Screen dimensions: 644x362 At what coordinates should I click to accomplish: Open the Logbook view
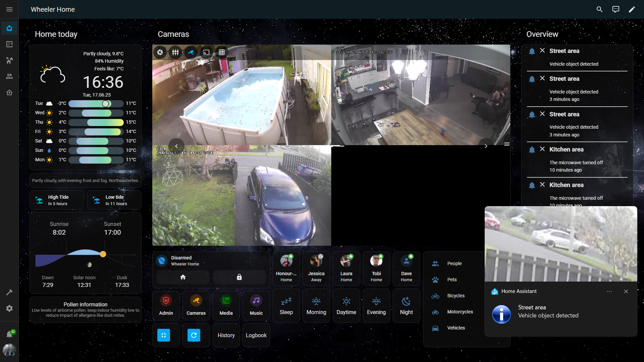(x=256, y=335)
